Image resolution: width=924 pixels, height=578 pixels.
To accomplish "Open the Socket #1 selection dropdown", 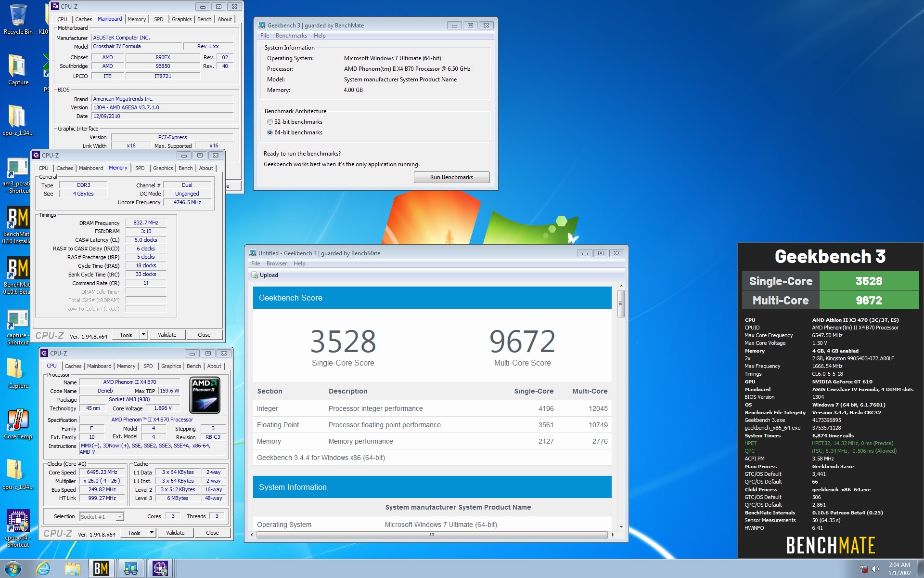I will click(x=102, y=516).
